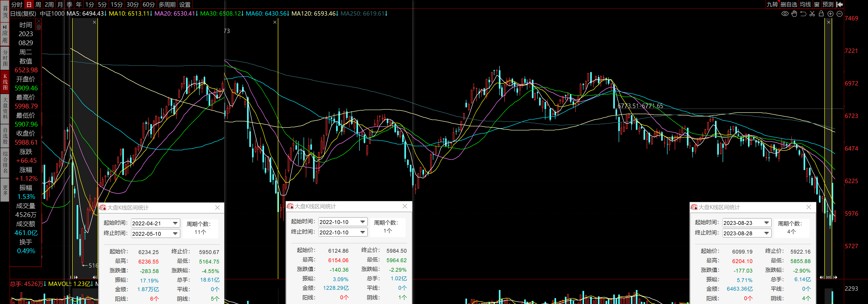Toggle the eye visibility icon
This screenshot has height=304, width=868.
click(785, 14)
